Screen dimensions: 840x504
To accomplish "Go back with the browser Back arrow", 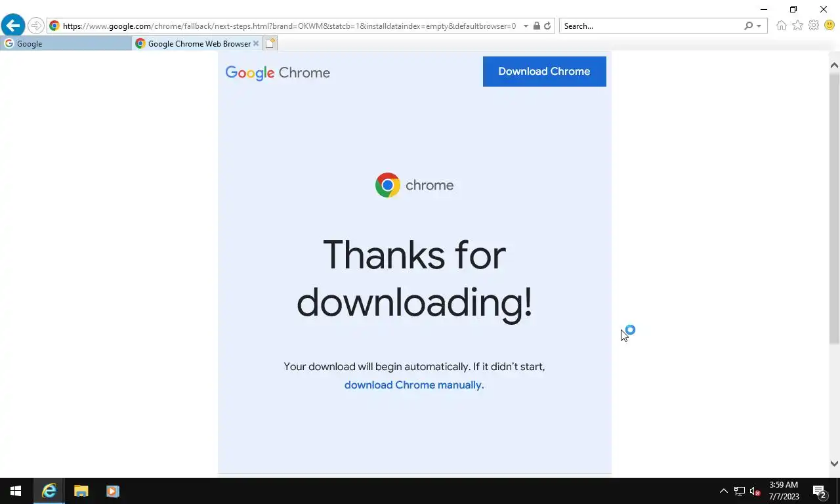I will point(13,26).
